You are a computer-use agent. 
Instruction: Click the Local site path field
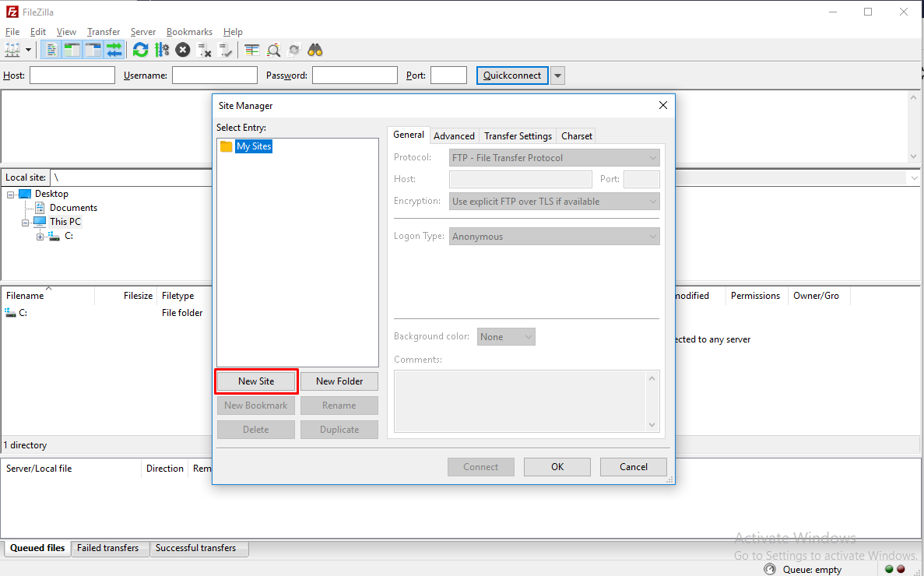(x=131, y=177)
